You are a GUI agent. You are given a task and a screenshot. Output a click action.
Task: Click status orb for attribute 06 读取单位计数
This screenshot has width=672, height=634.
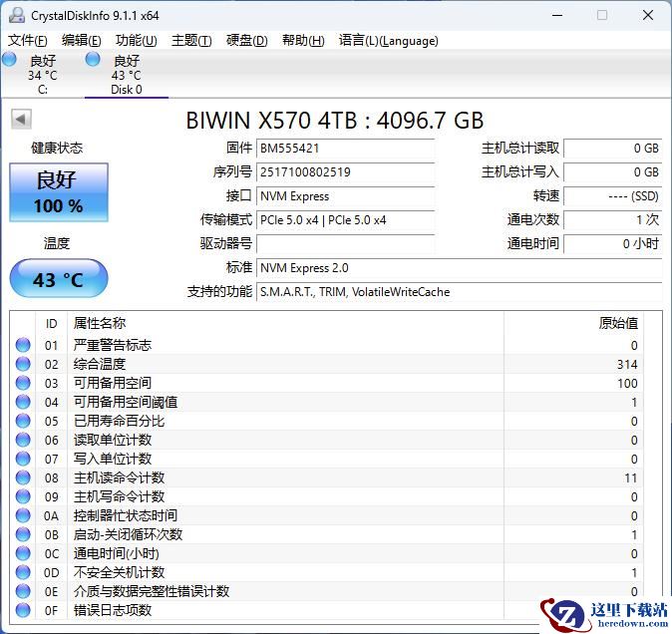tap(23, 440)
